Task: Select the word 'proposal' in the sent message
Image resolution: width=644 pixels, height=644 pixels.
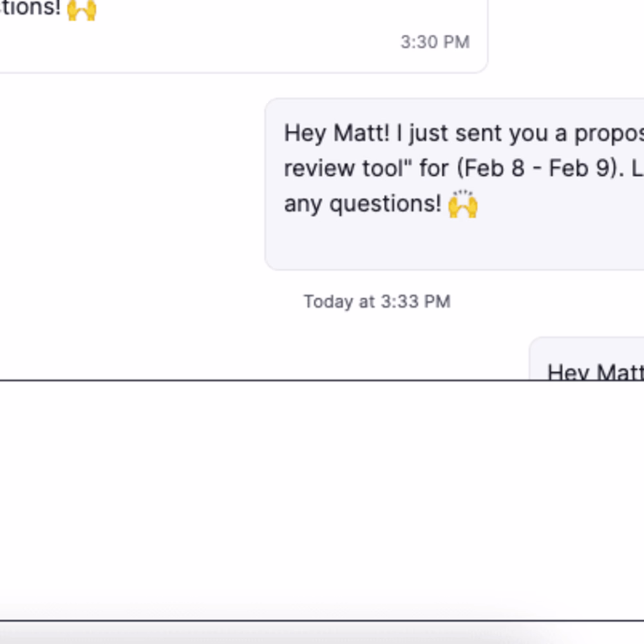Action: pos(612,133)
